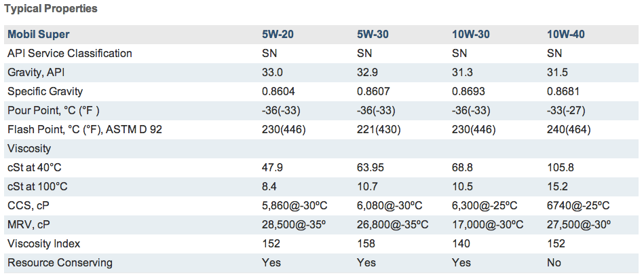Select viscosity index 140

(x=461, y=243)
